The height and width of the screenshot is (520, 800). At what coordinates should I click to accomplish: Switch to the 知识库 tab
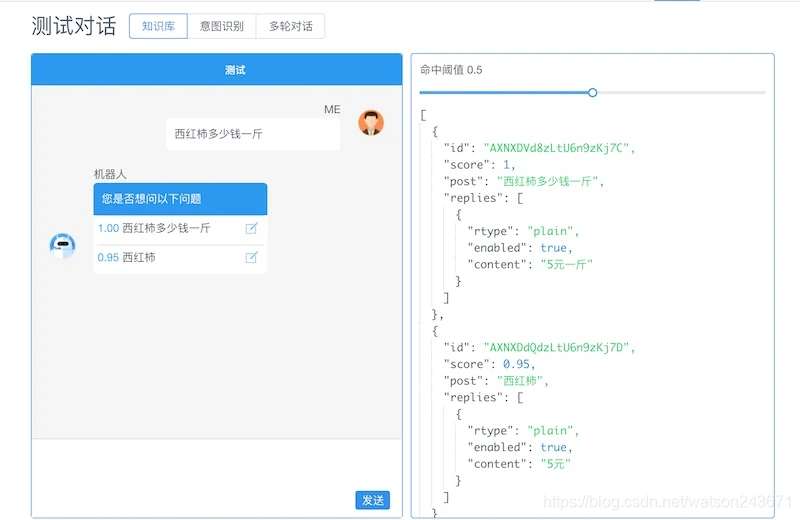[x=158, y=26]
